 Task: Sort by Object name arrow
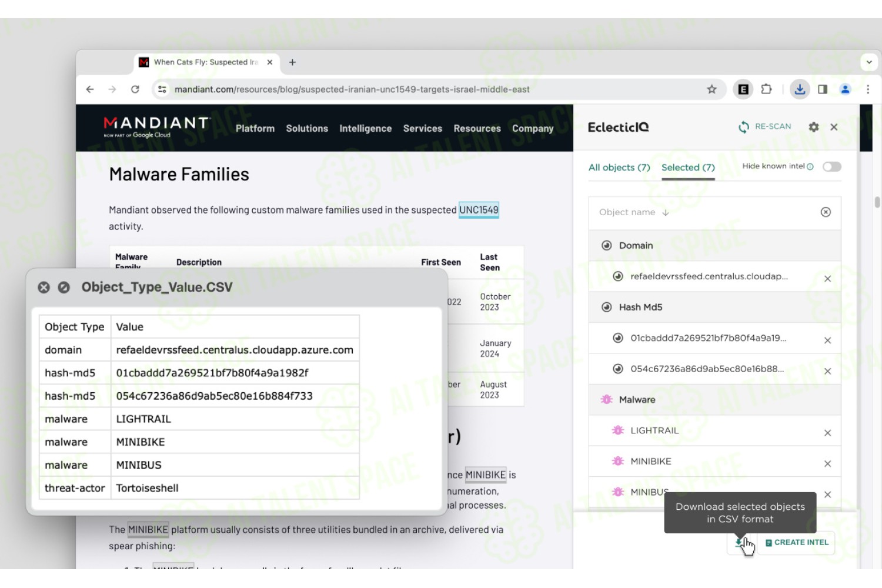pyautogui.click(x=666, y=213)
